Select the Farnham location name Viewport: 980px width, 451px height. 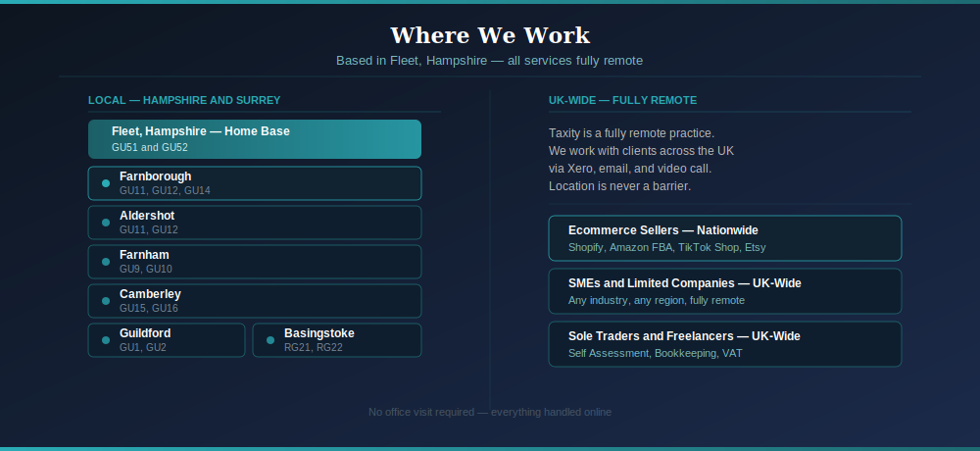pyautogui.click(x=144, y=255)
